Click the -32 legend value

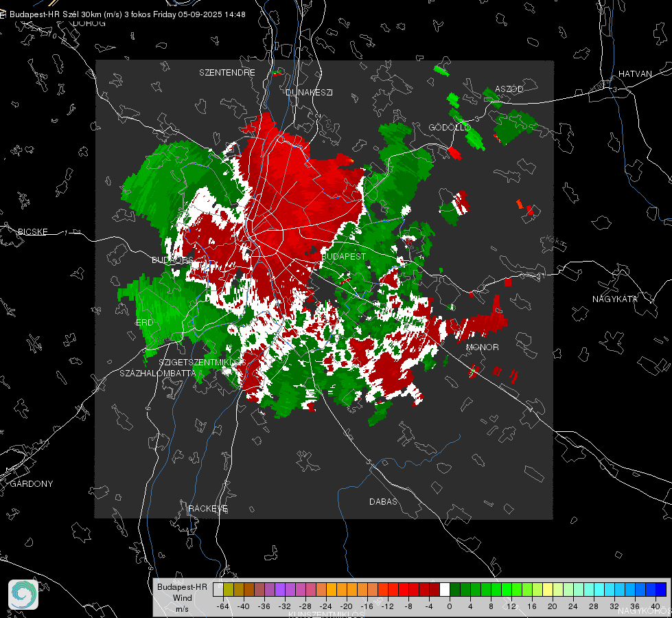point(285,606)
